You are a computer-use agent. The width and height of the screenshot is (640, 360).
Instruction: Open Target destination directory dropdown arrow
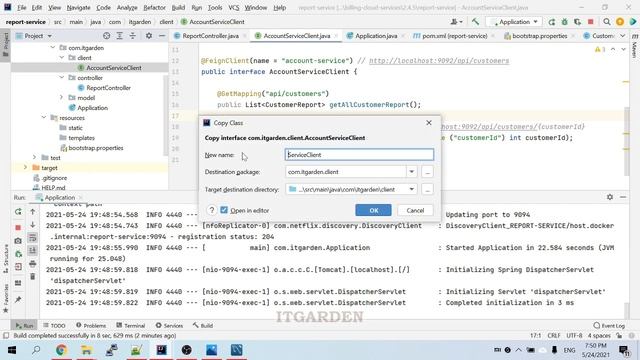pos(411,189)
